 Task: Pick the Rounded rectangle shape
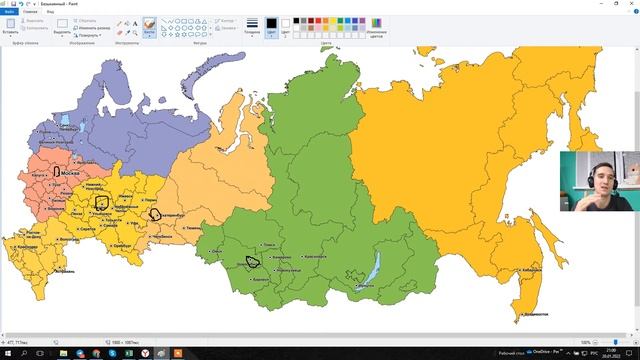[191, 21]
